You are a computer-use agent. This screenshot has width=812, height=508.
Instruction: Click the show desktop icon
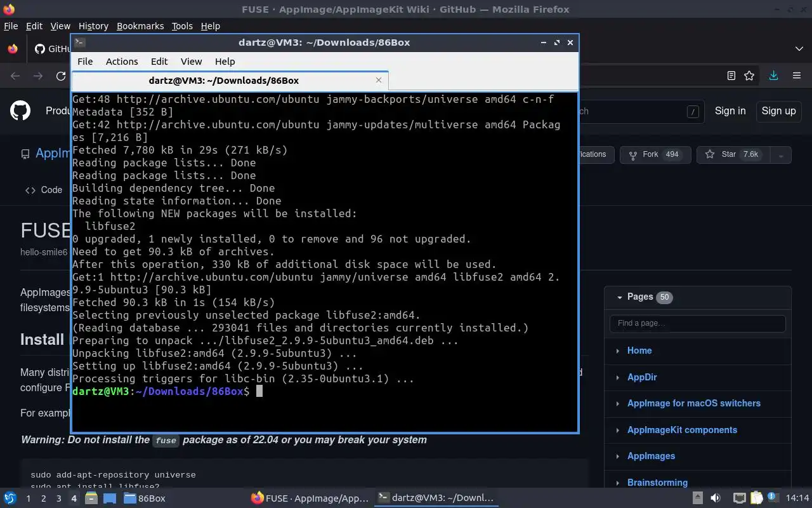[x=110, y=498]
